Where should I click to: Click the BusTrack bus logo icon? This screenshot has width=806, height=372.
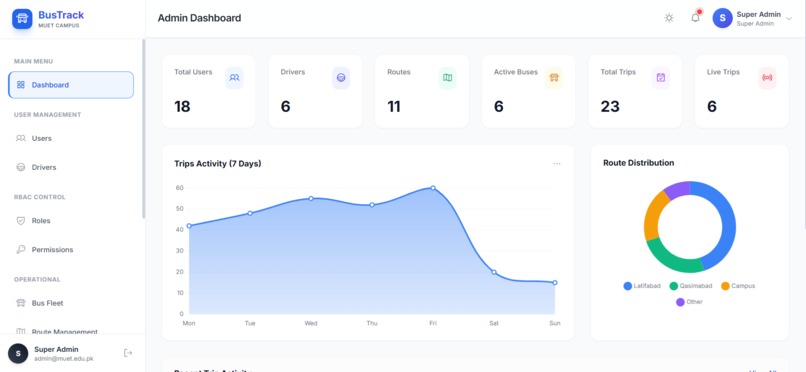22,18
